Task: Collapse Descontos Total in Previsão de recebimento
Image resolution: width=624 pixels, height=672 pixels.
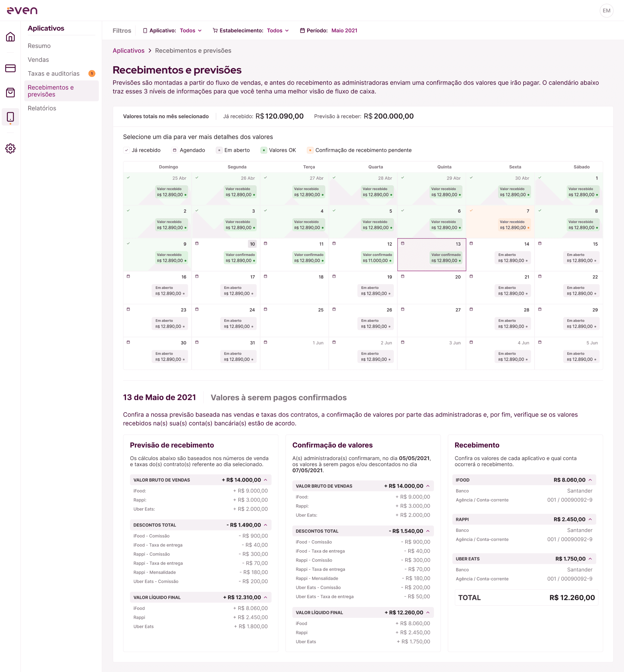Action: pos(266,525)
